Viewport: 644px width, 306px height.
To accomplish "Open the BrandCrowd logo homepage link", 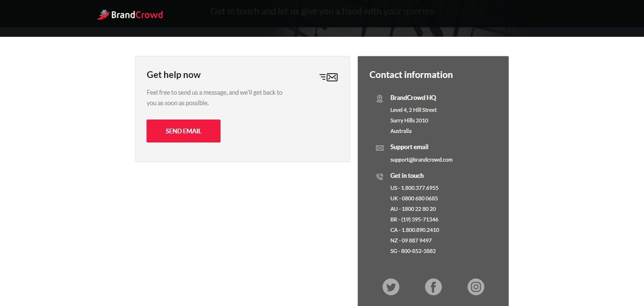I will pyautogui.click(x=130, y=15).
